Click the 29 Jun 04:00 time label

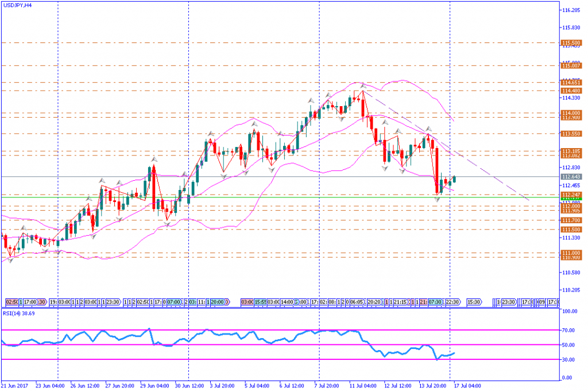click(154, 386)
